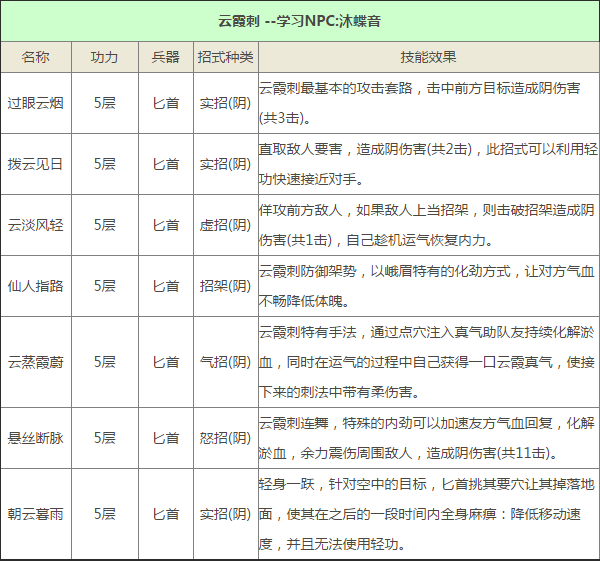Click the table title 云霞刺 --学习NPC:沐蝶音
This screenshot has width=600, height=561.
[x=300, y=21]
